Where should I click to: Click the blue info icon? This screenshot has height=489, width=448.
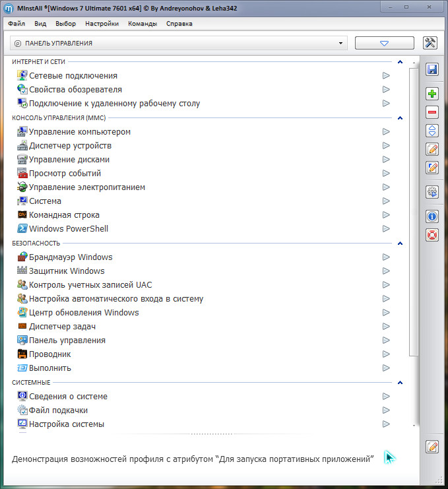432,216
